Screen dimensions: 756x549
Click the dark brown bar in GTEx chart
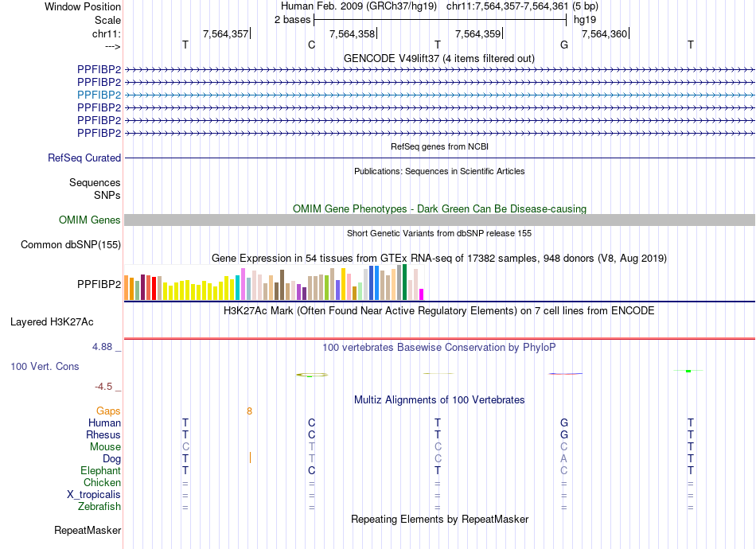click(x=282, y=285)
